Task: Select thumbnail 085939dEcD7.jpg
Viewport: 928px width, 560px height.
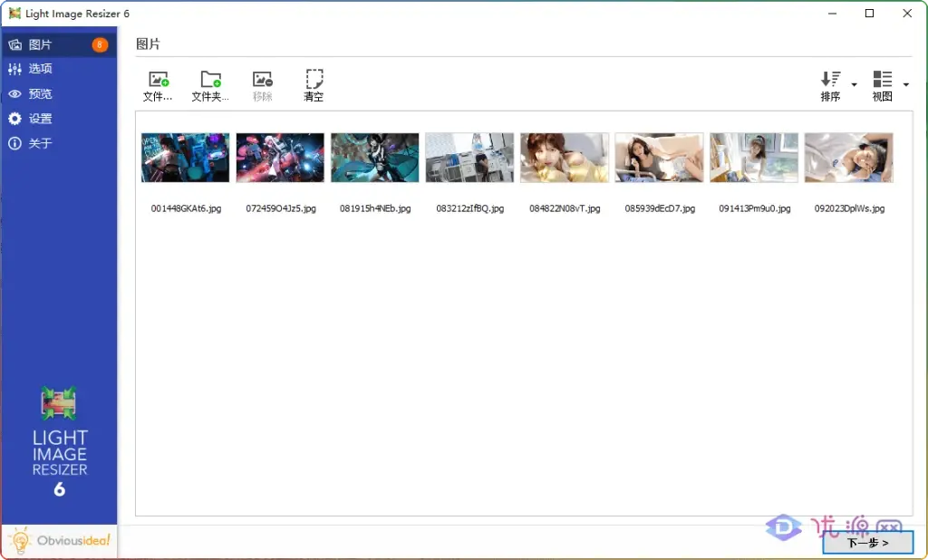Action: 660,158
